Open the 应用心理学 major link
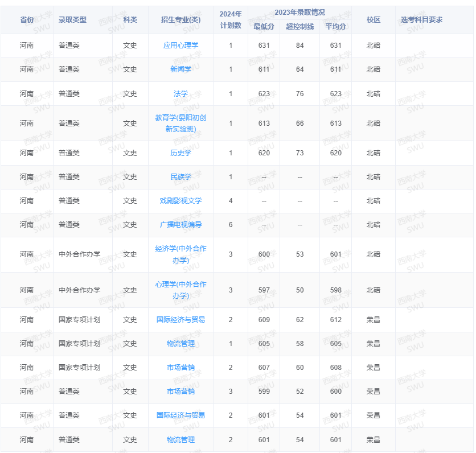The image size is (476, 453). pos(181,46)
